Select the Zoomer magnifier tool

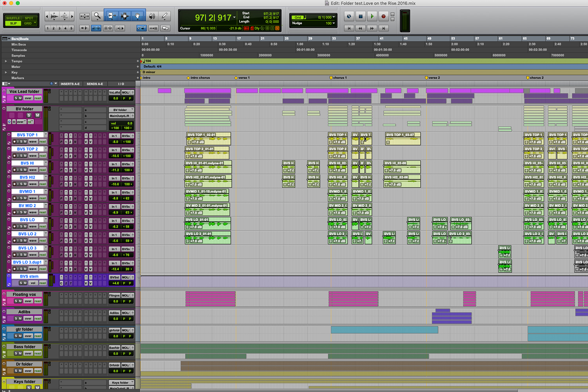(97, 16)
